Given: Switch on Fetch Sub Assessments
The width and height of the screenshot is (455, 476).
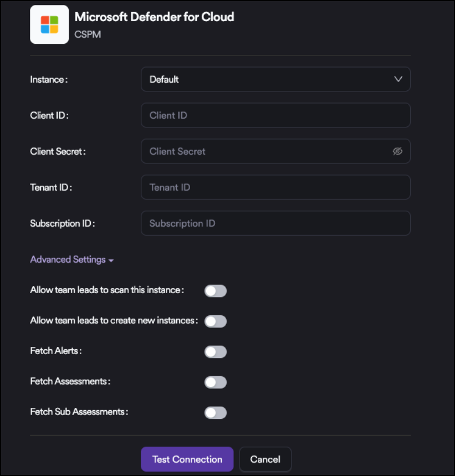Looking at the screenshot, I should click(x=216, y=413).
